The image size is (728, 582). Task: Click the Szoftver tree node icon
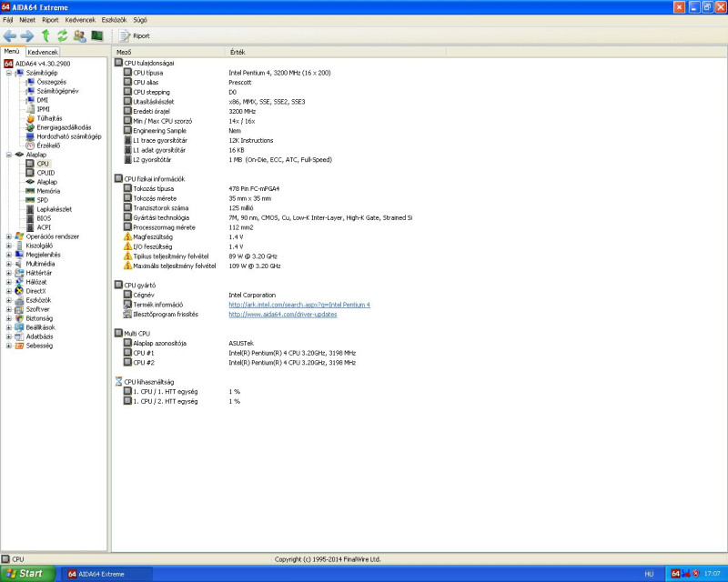(19, 309)
